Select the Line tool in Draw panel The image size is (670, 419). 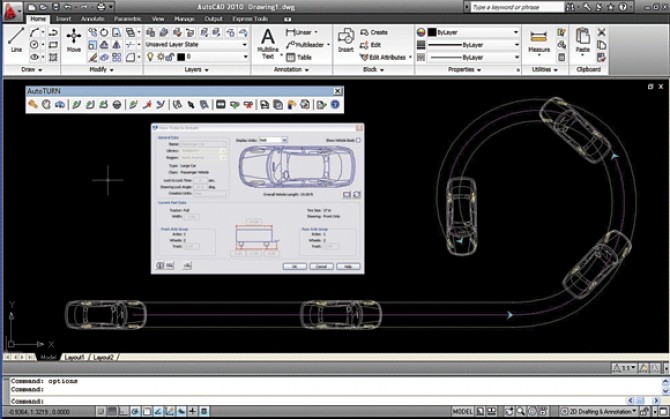pos(16,39)
